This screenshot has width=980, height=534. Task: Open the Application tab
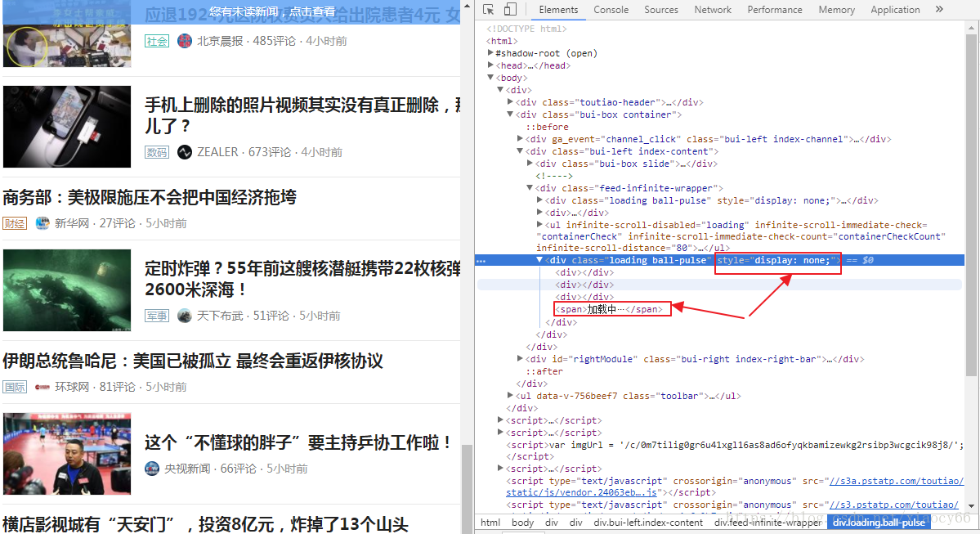[x=895, y=9]
